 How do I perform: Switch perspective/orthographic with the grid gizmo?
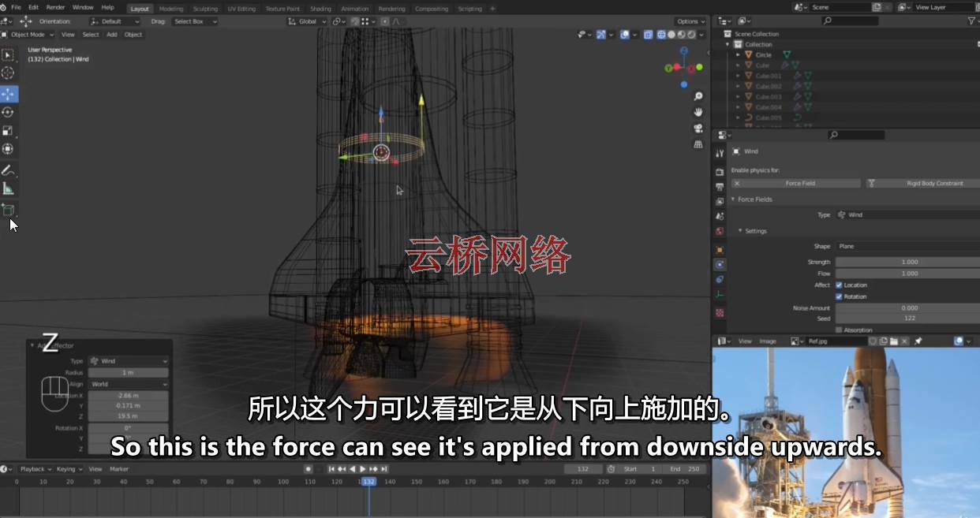(698, 144)
